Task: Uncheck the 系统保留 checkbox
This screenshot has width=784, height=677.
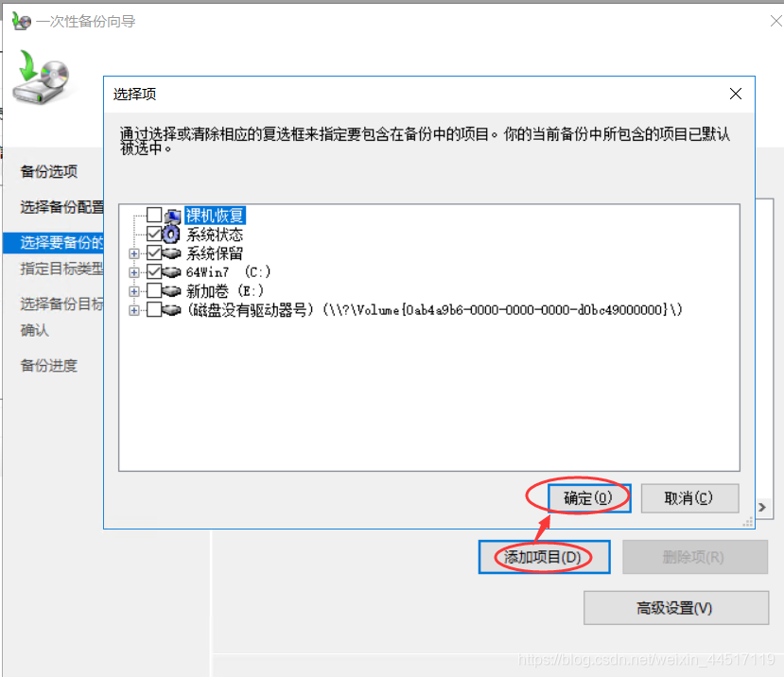Action: (x=154, y=253)
